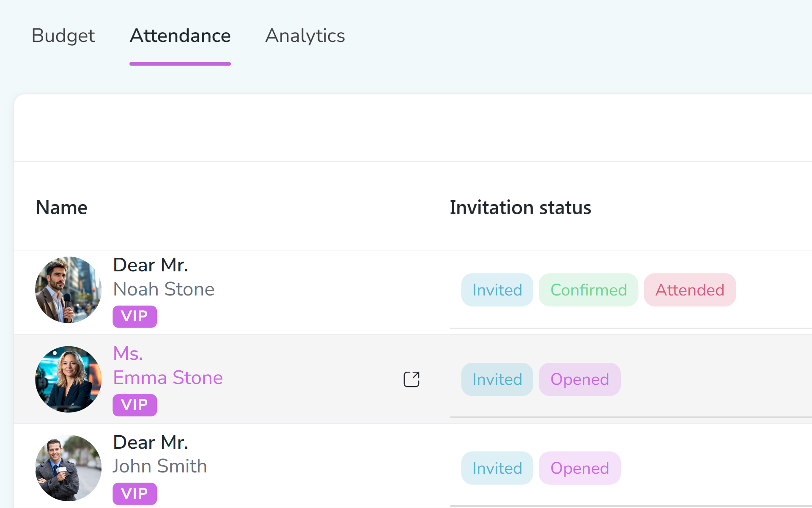Click the 'Ms.' salutation in Emma's row
The height and width of the screenshot is (508, 812).
(x=128, y=353)
